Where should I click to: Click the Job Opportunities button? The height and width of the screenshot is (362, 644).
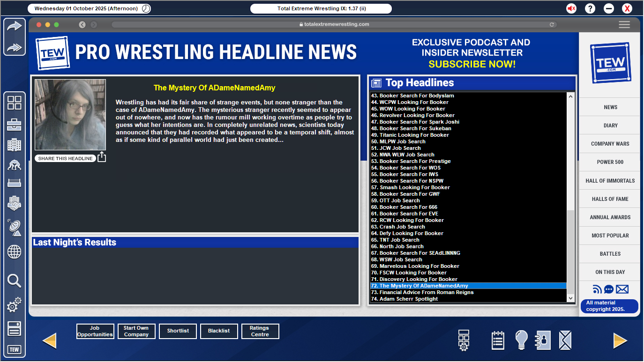95,331
